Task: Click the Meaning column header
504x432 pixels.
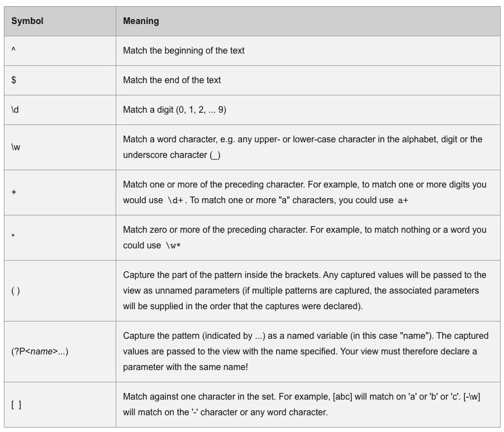Action: click(141, 21)
